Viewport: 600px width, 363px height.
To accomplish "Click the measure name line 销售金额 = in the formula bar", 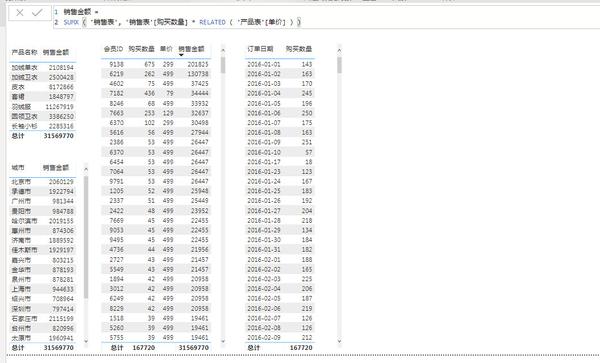I will point(81,12).
